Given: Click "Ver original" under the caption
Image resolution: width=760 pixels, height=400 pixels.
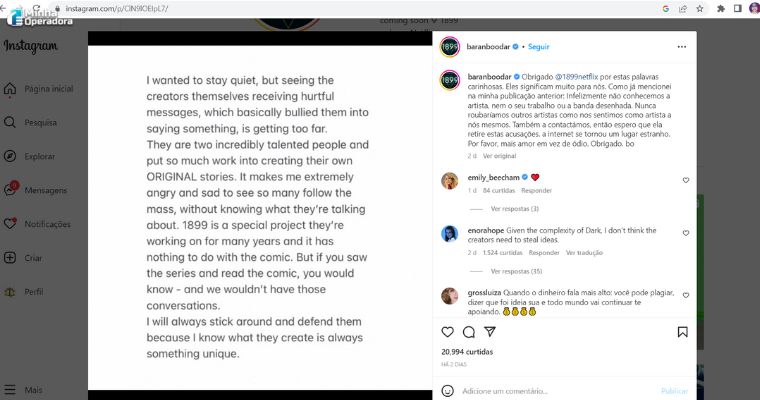Looking at the screenshot, I should pyautogui.click(x=500, y=155).
